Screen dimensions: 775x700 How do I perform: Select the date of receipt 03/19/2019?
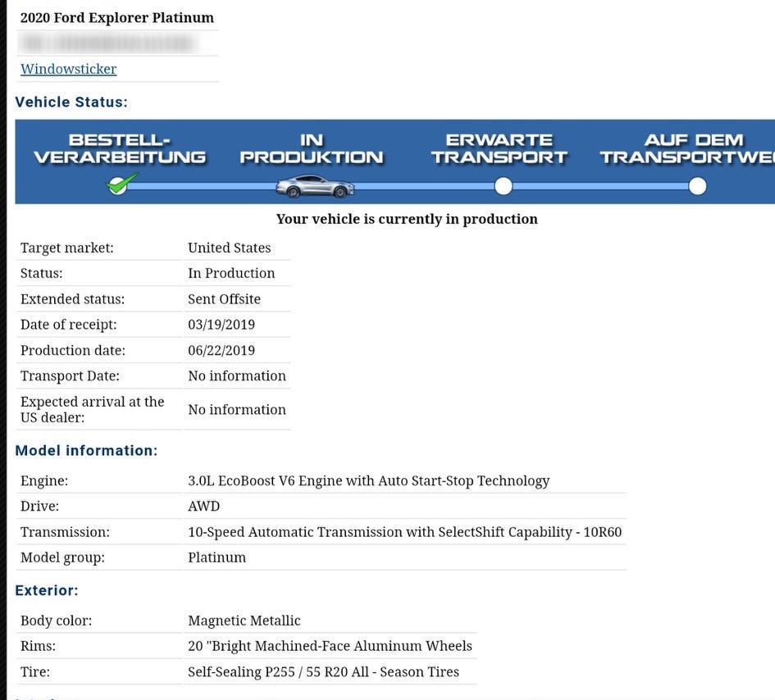pyautogui.click(x=221, y=325)
